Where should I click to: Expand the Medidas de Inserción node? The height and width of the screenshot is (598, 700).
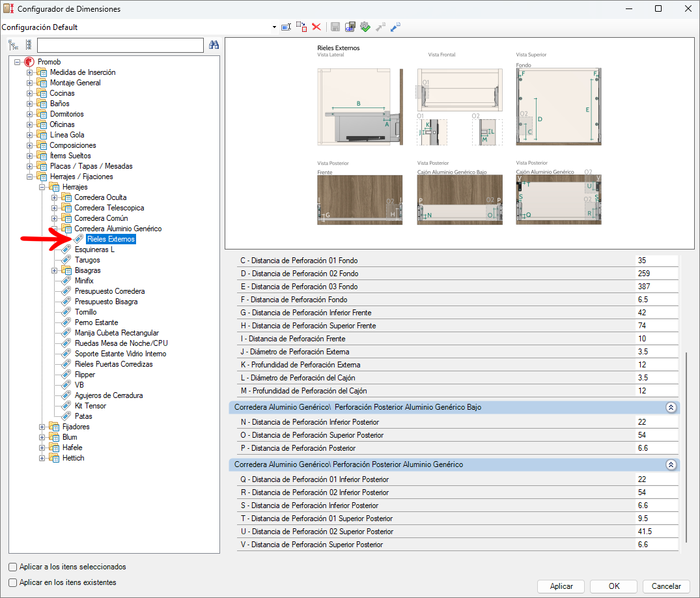click(29, 72)
